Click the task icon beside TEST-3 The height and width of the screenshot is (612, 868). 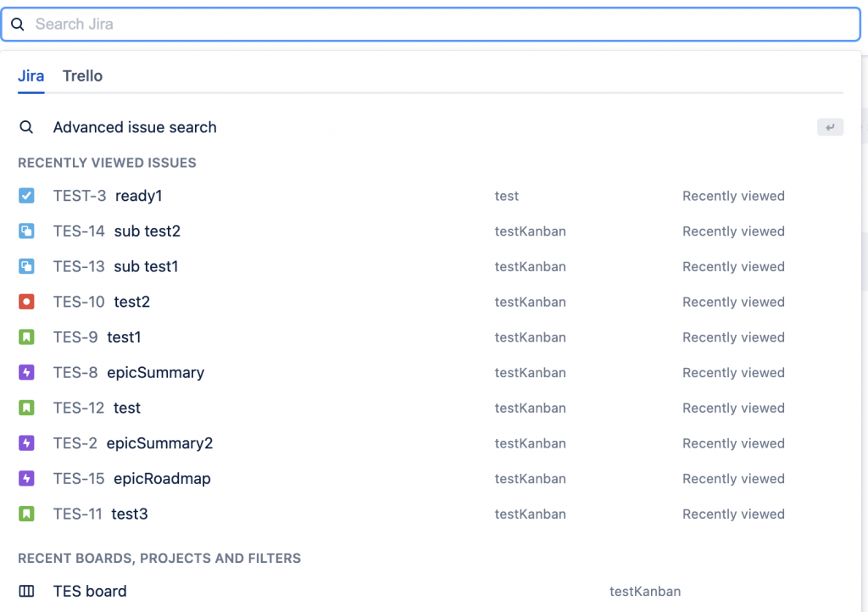26,196
